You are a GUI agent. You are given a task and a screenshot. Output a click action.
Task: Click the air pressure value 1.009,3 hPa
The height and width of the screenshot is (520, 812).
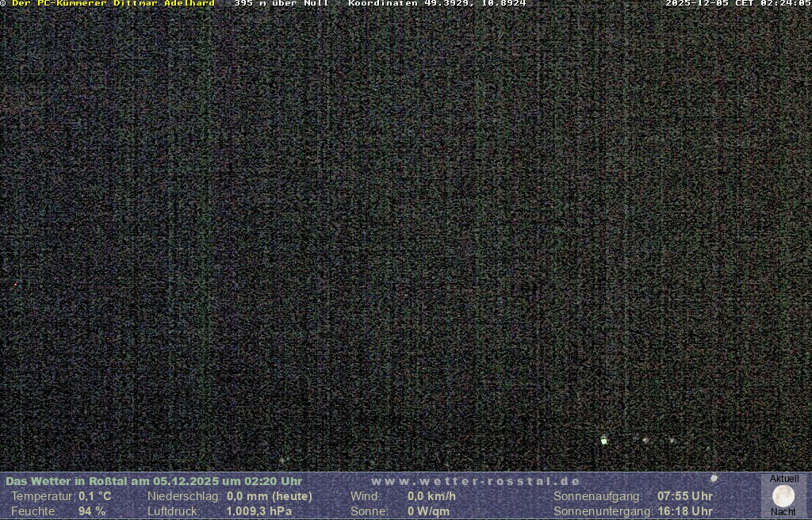click(x=259, y=511)
